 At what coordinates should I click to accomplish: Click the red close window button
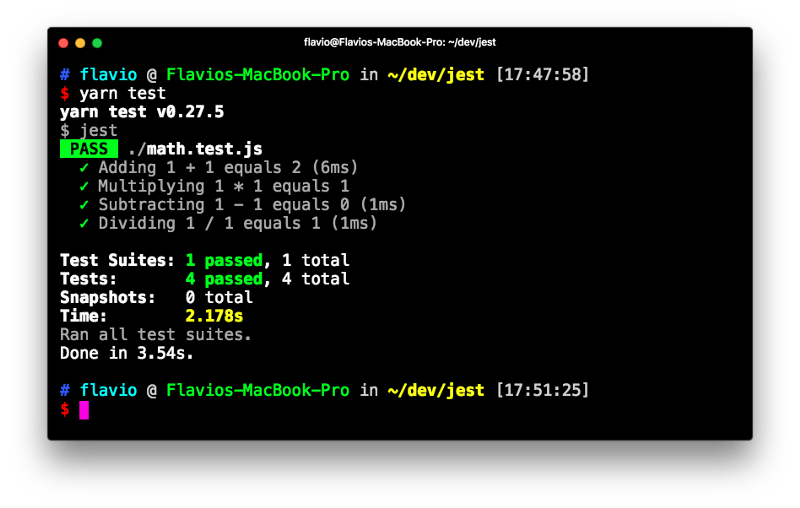(x=63, y=43)
